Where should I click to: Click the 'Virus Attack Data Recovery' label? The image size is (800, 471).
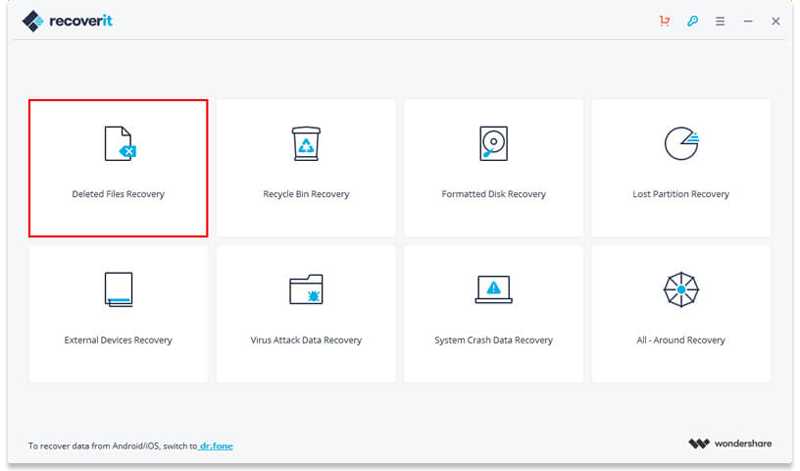coord(306,340)
